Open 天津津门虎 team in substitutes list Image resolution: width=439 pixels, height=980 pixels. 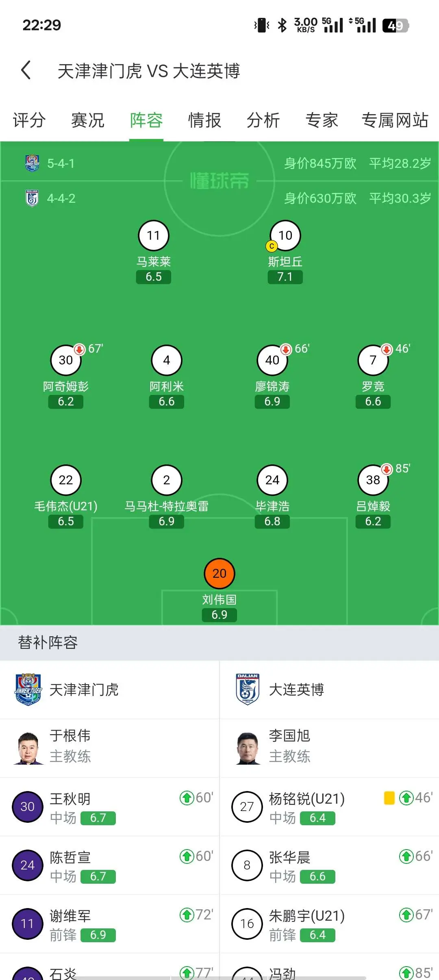[67, 689]
